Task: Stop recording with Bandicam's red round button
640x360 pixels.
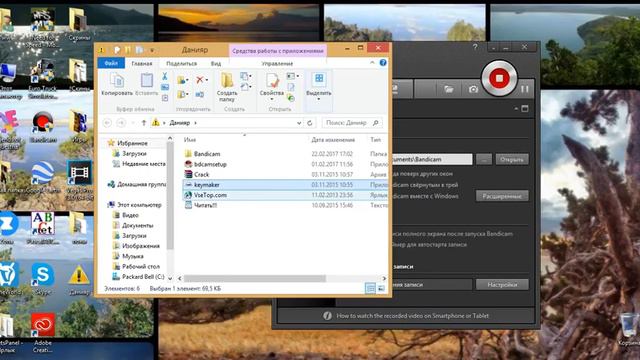Action: tap(499, 78)
